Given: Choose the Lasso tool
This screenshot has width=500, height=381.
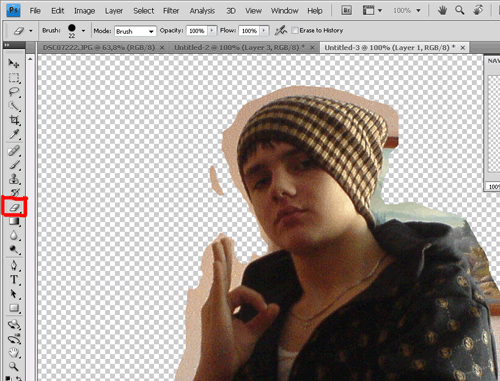Looking at the screenshot, I should (14, 92).
